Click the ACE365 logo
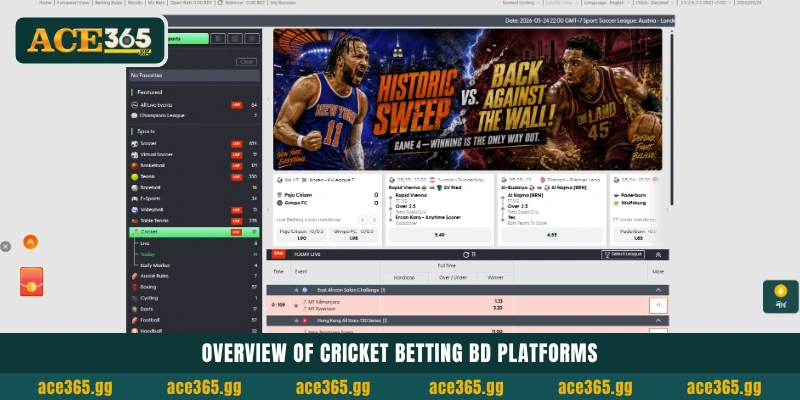Screen dimensions: 800x400 91,41
